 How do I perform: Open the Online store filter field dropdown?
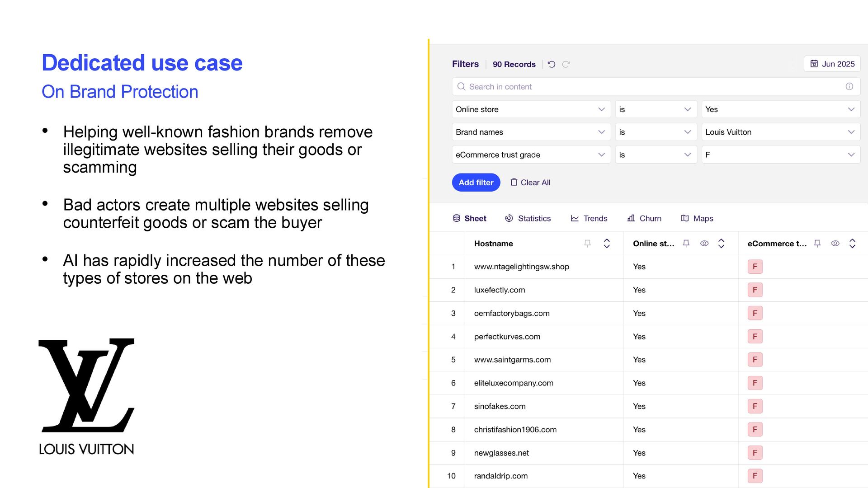[531, 109]
